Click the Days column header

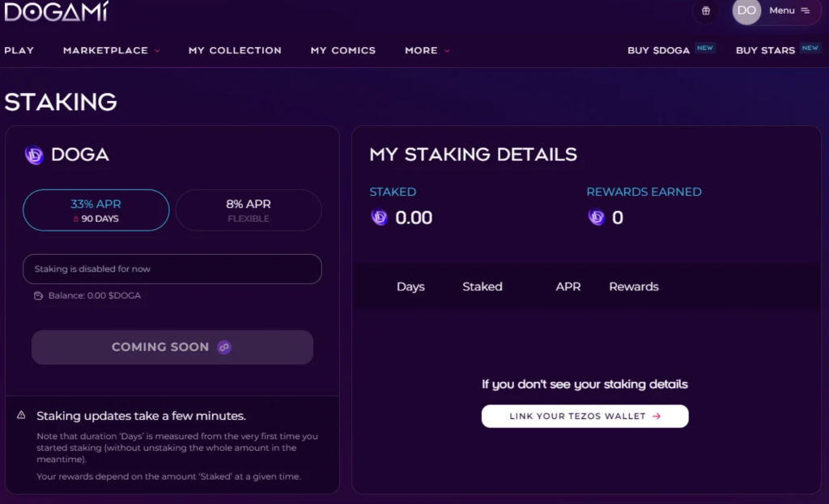click(410, 287)
